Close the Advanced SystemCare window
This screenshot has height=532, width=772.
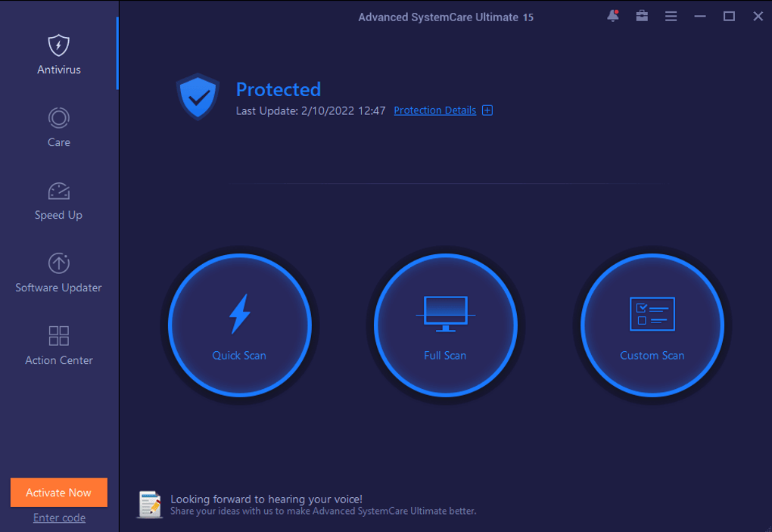pyautogui.click(x=758, y=16)
